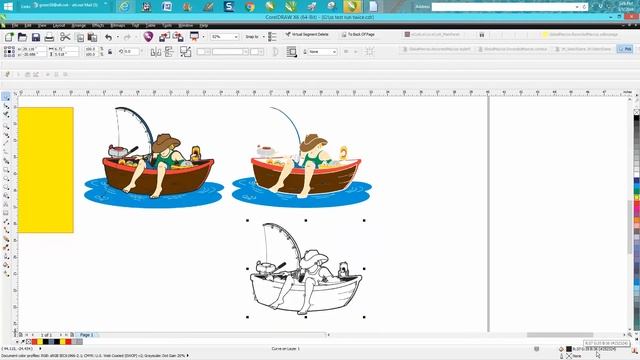This screenshot has height=360, width=640.
Task: Click the Copy icon
Action: pos(80,38)
